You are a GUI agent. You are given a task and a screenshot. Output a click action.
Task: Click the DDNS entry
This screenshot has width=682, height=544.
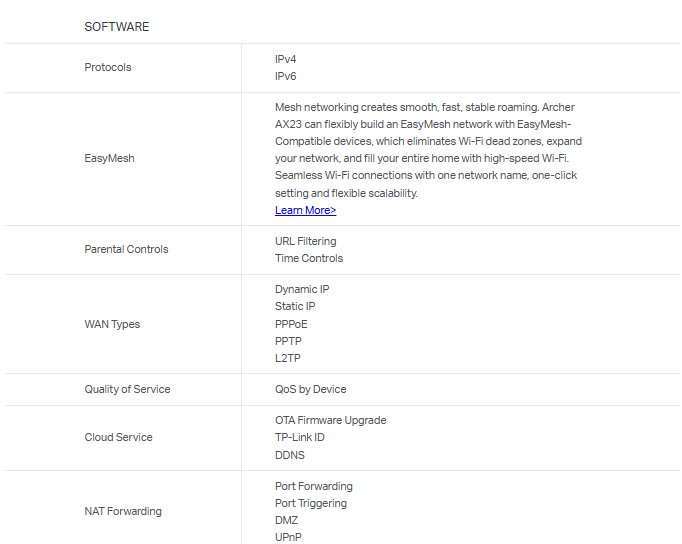point(290,455)
